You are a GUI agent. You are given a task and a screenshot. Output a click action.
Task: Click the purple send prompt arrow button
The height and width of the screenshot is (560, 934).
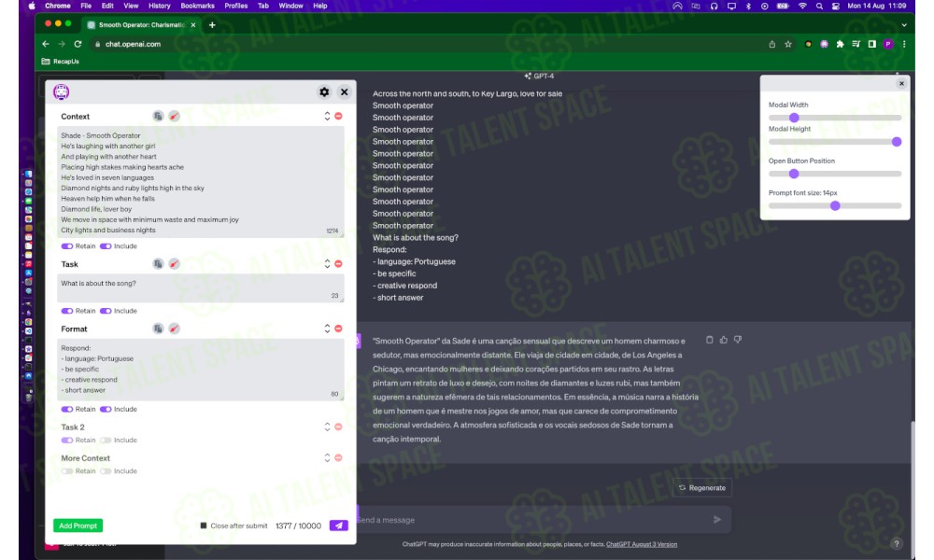coord(338,525)
